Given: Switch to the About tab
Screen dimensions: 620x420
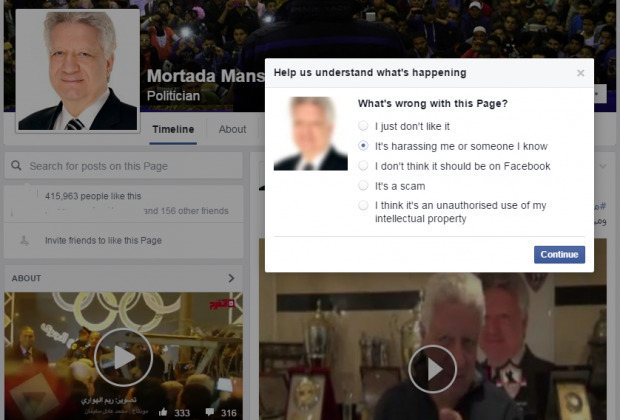Looking at the screenshot, I should click(x=232, y=129).
